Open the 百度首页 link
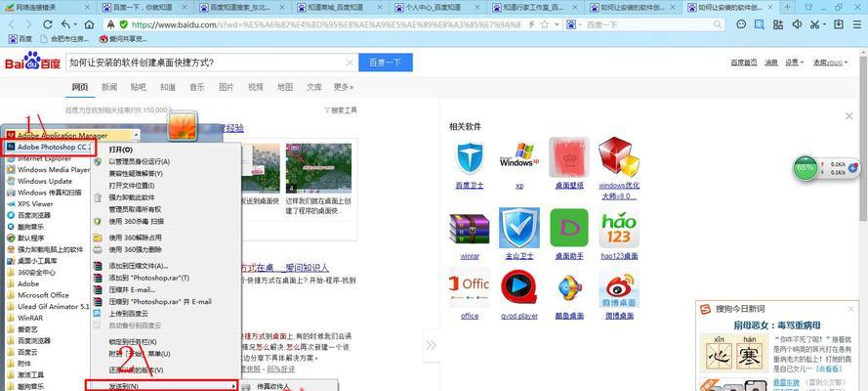Screen dimensions: 868x391 (743, 63)
